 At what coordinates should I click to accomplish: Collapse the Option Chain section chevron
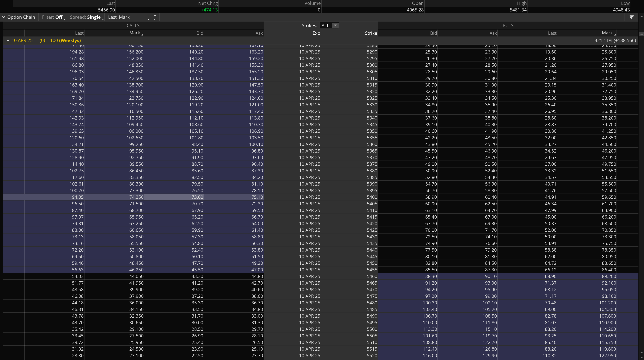[4, 17]
